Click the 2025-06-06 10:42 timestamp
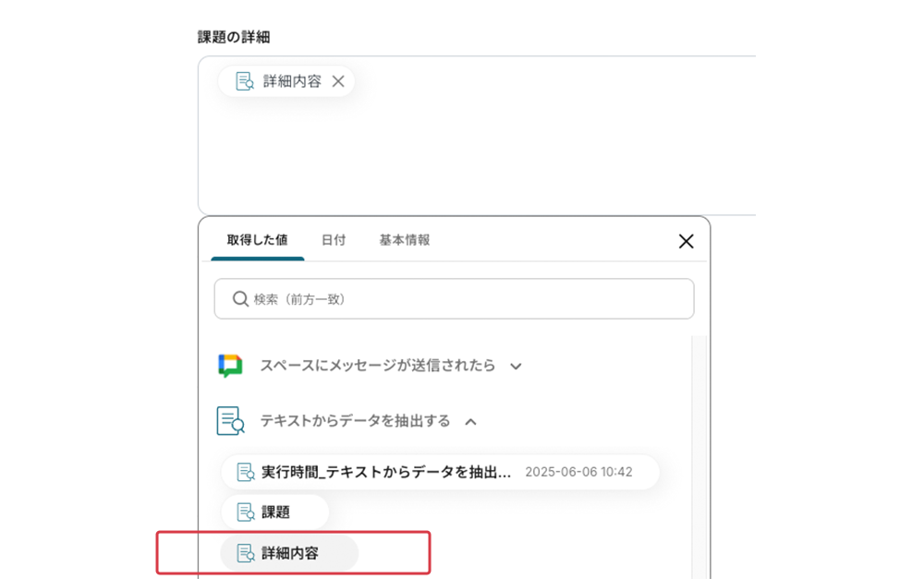Viewport: 924px width, 579px height. (578, 472)
